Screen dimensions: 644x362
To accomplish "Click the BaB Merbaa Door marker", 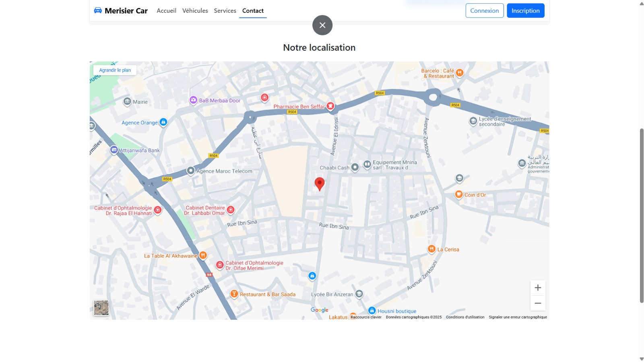I will coord(194,100).
